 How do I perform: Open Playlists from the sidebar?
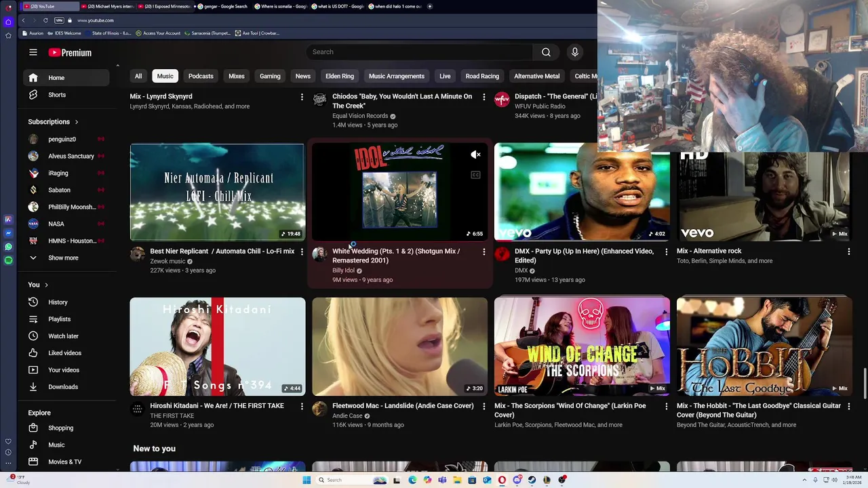66,319
